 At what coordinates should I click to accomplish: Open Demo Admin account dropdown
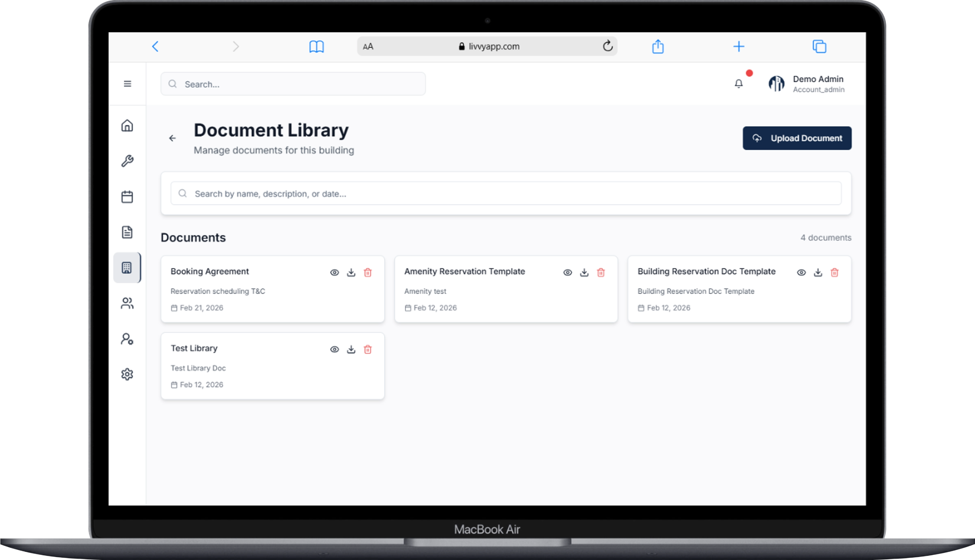coord(808,84)
